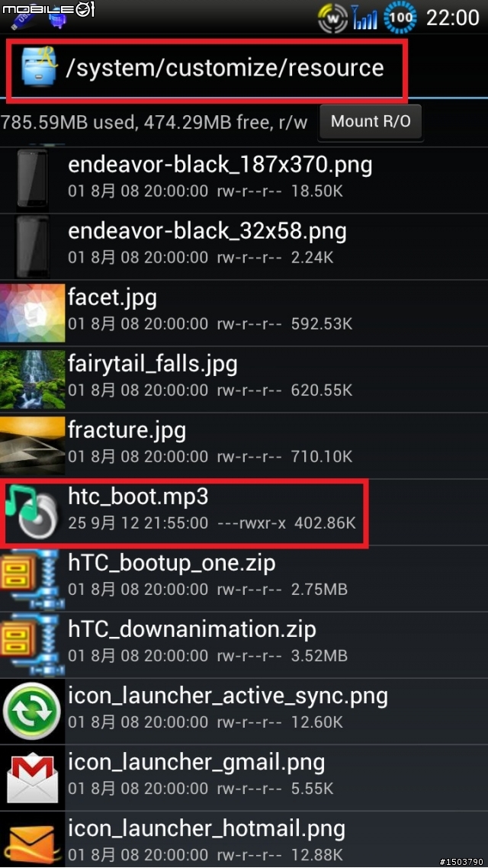Tap the battery 100 status icon
The image size is (488, 868).
click(400, 18)
